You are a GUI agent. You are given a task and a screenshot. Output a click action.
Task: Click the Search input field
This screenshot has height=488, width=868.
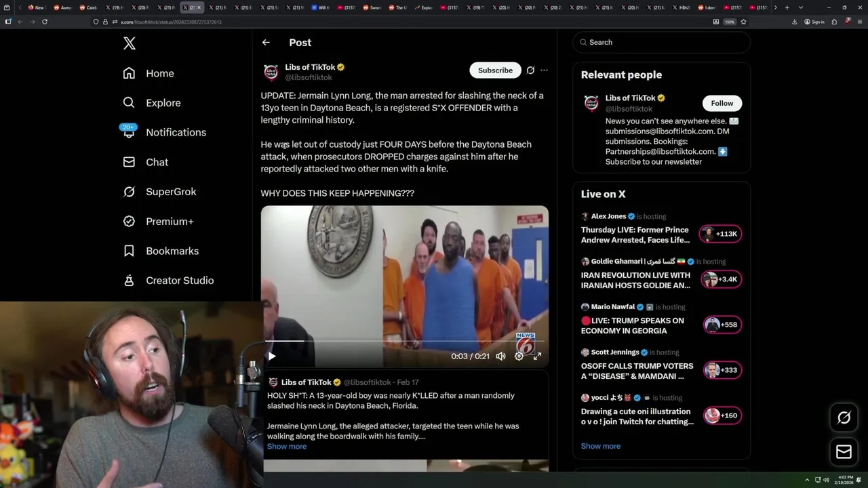coord(662,42)
